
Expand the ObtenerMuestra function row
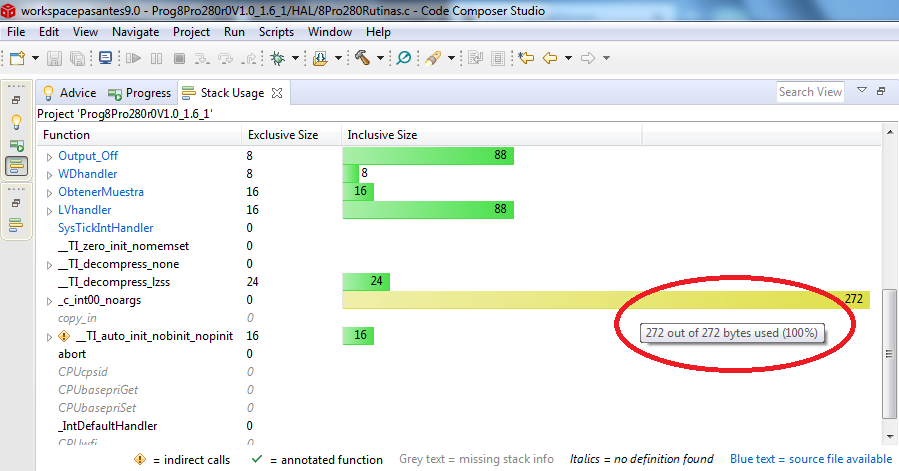click(49, 193)
